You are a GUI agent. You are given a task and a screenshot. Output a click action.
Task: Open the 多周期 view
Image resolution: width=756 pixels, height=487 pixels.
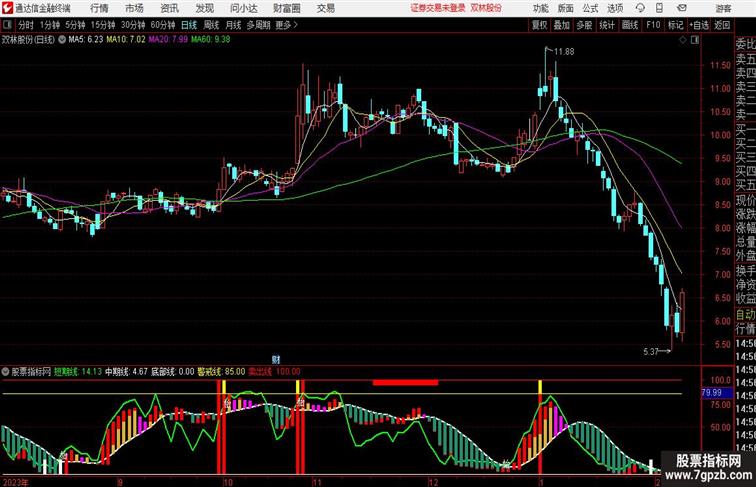(x=258, y=25)
